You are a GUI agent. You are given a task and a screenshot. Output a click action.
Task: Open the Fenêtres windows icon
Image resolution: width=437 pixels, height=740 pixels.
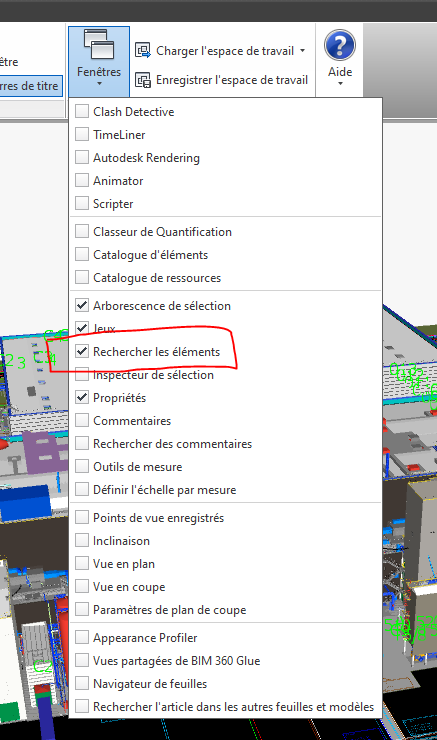pyautogui.click(x=99, y=44)
